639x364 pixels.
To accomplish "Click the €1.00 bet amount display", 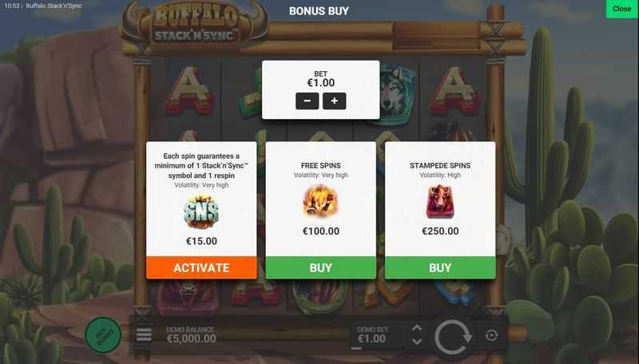I will pos(321,83).
